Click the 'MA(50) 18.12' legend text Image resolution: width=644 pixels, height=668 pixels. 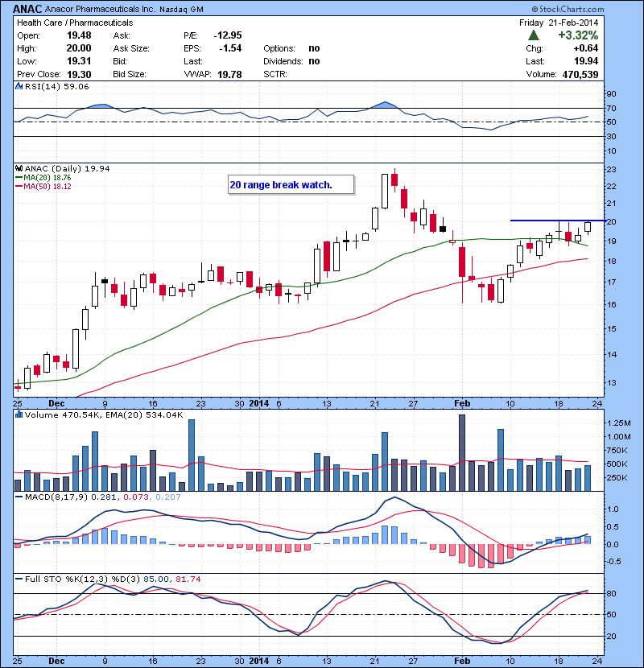pos(47,187)
